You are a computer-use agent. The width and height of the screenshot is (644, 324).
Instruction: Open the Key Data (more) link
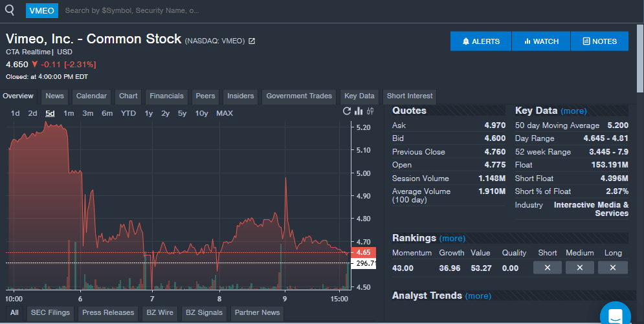point(573,111)
